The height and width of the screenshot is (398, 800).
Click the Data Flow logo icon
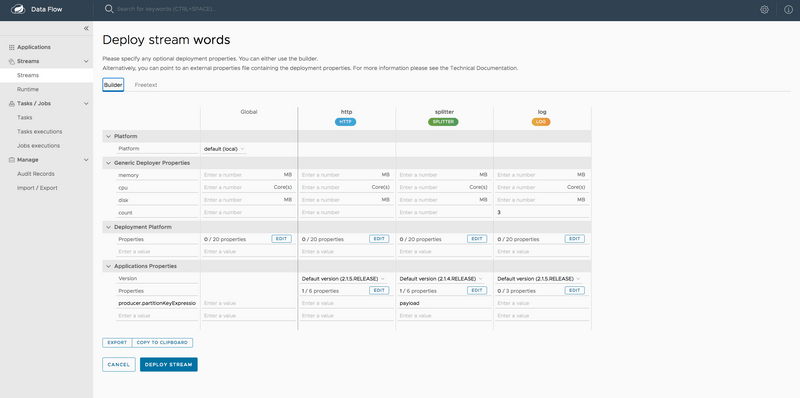[x=18, y=9]
